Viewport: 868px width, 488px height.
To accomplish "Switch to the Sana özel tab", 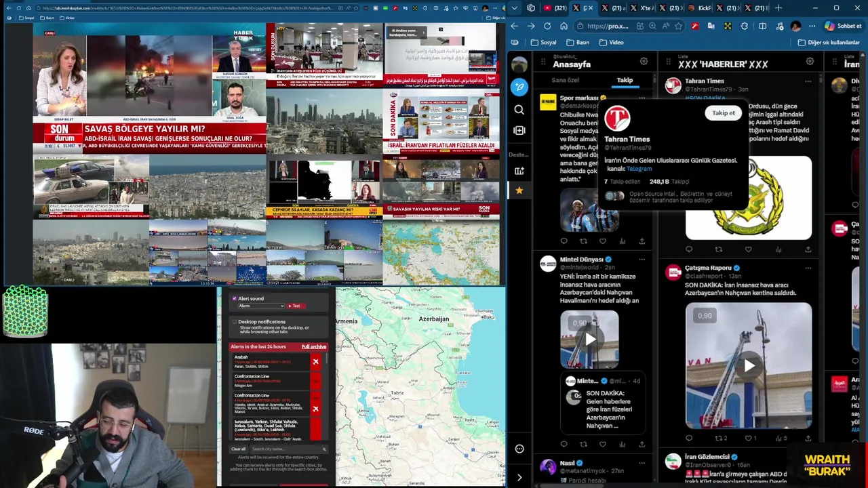I will coord(565,80).
